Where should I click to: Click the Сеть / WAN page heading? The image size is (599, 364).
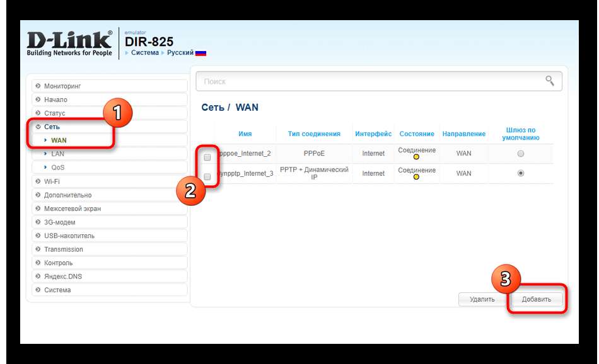tap(230, 108)
